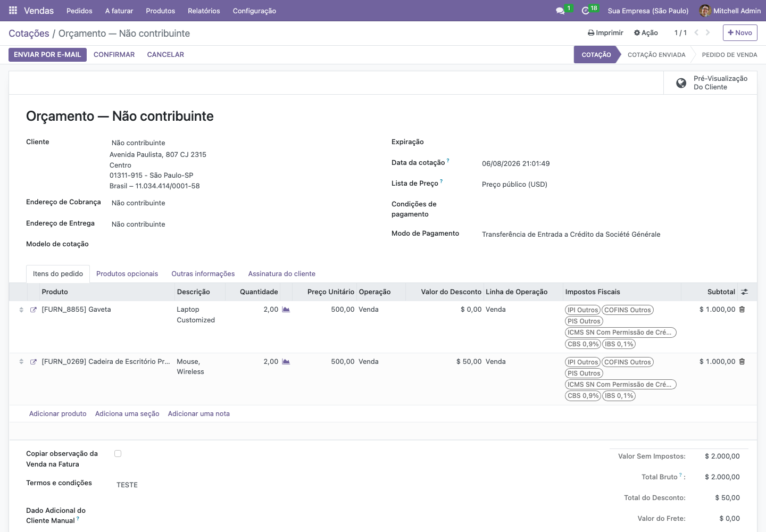
Task: Toggle Copiar observação da Venda na Fatura
Action: 118,453
